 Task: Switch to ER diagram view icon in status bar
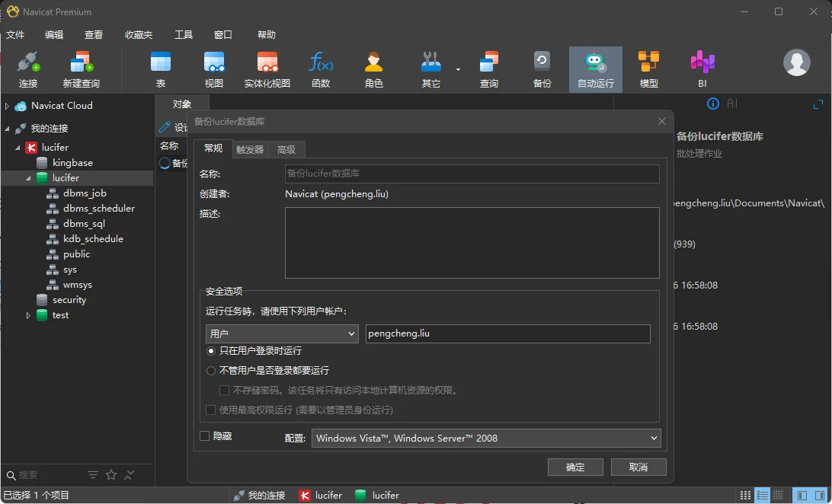pyautogui.click(x=778, y=495)
